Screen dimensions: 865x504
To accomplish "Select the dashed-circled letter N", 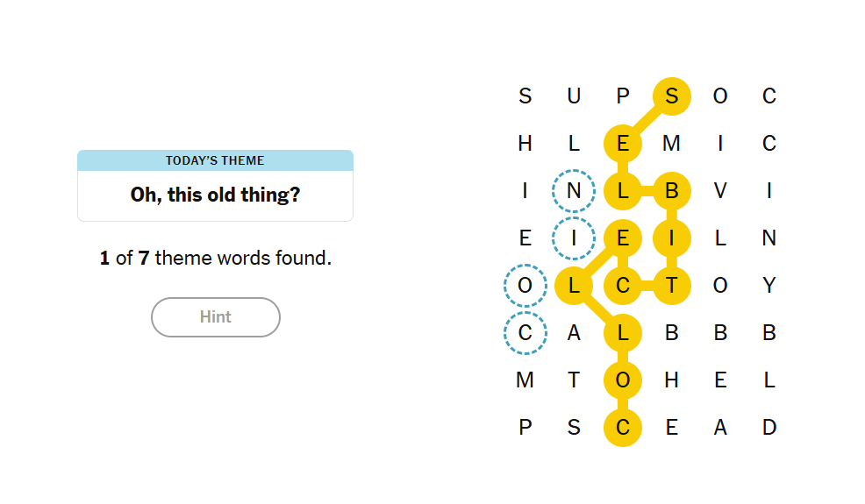I will click(574, 191).
